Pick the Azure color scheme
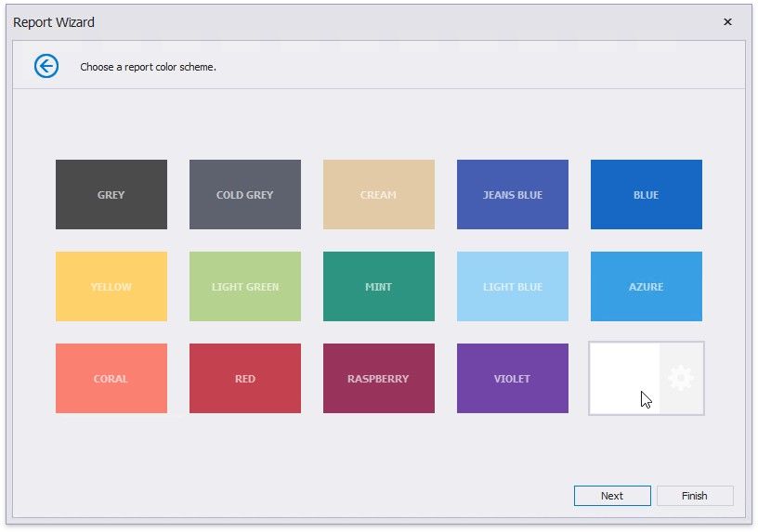The height and width of the screenshot is (532, 758). 647,287
